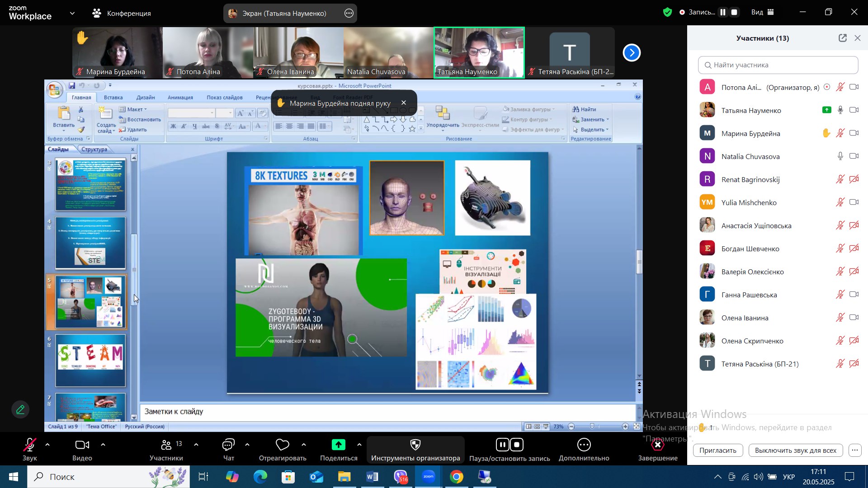The height and width of the screenshot is (488, 868).
Task: Open the Chat panel icon
Action: coord(228,445)
